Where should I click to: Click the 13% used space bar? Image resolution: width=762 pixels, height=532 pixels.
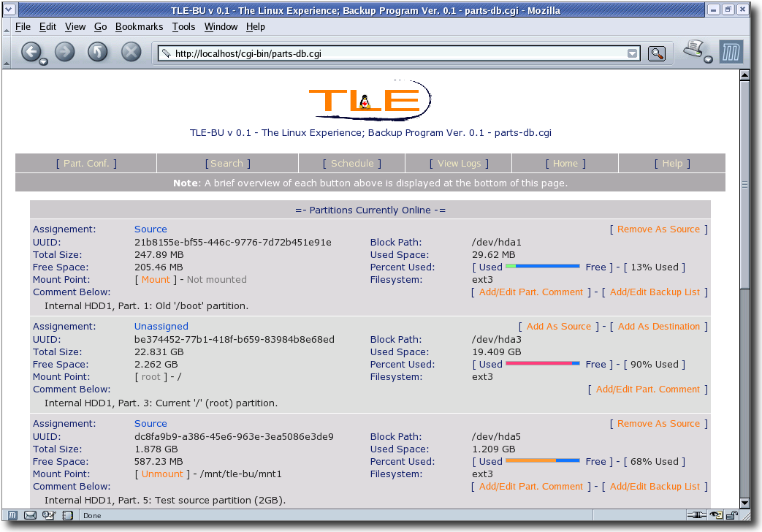point(542,266)
